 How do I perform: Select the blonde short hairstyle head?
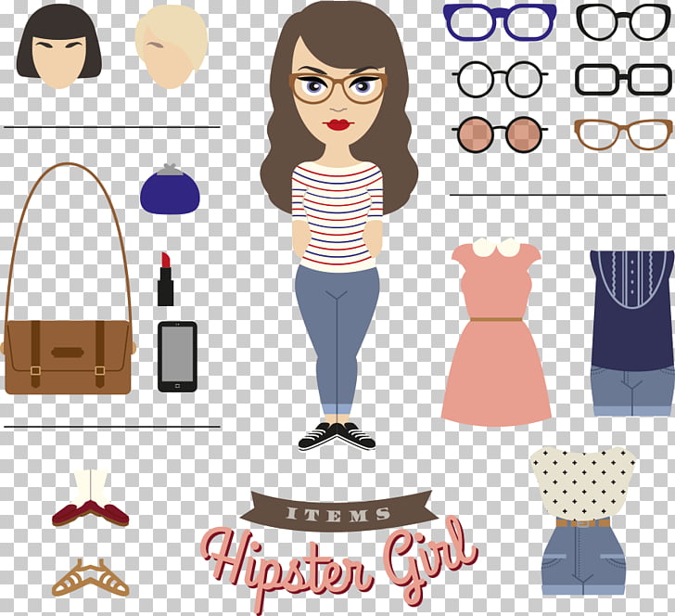pyautogui.click(x=172, y=46)
